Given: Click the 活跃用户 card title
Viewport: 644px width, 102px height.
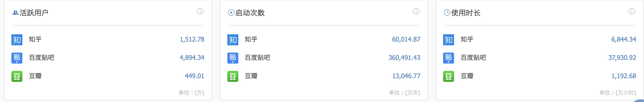Looking at the screenshot, I should [x=34, y=13].
